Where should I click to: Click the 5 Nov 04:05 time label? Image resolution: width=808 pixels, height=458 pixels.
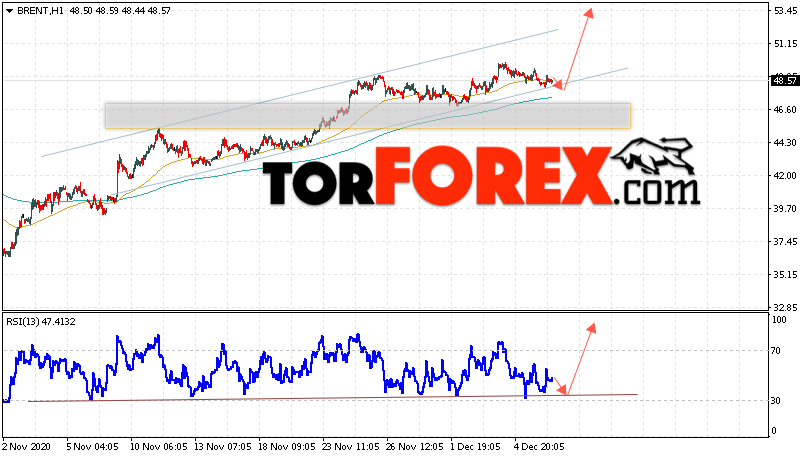click(x=92, y=447)
